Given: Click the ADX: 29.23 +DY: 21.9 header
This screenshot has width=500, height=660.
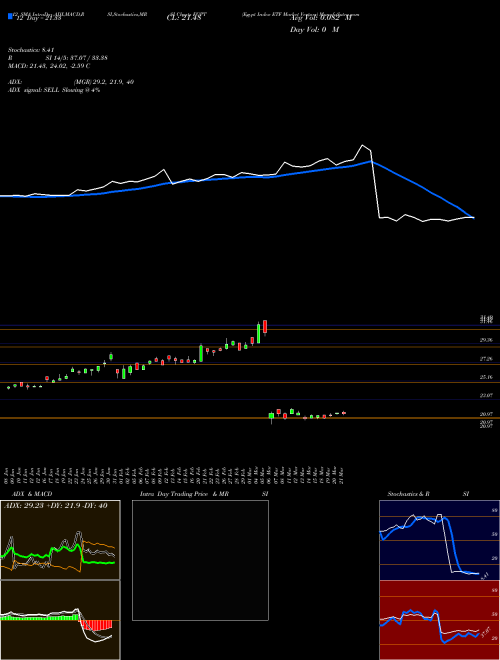Looking at the screenshot, I should [56, 506].
